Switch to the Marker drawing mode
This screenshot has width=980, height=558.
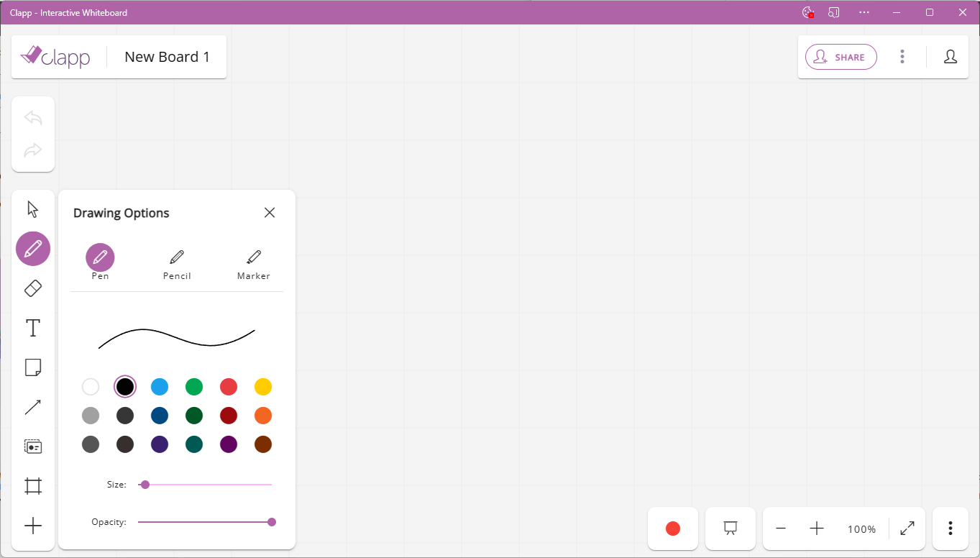point(253,262)
